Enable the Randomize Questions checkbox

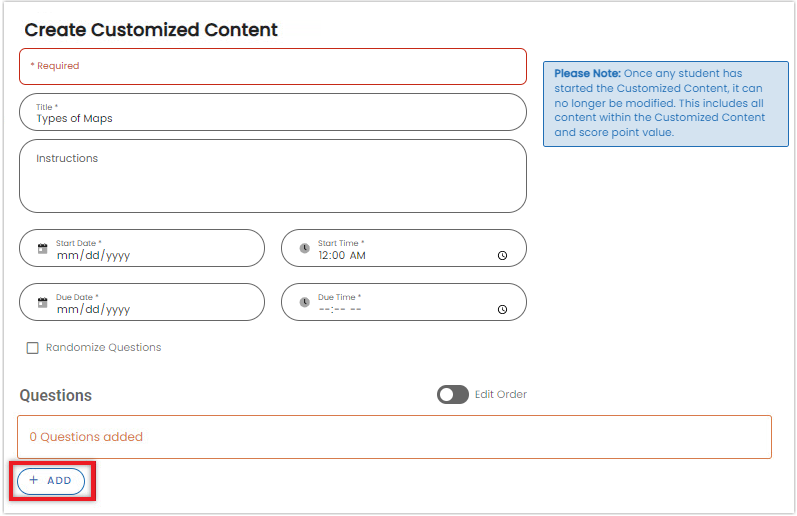pos(33,348)
